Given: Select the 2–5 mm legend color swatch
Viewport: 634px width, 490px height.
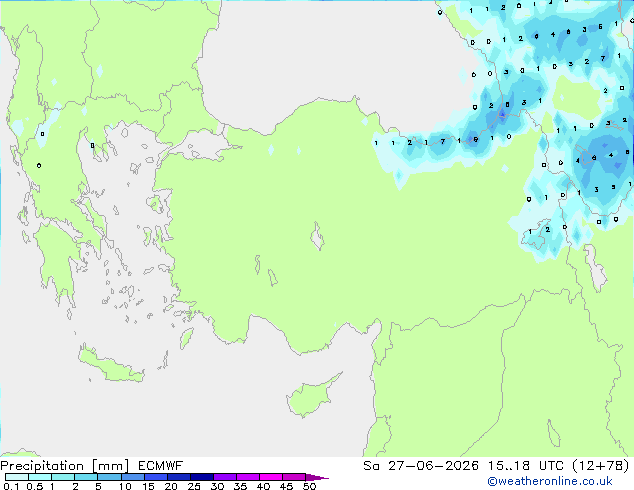Looking at the screenshot, I should coord(86,477).
